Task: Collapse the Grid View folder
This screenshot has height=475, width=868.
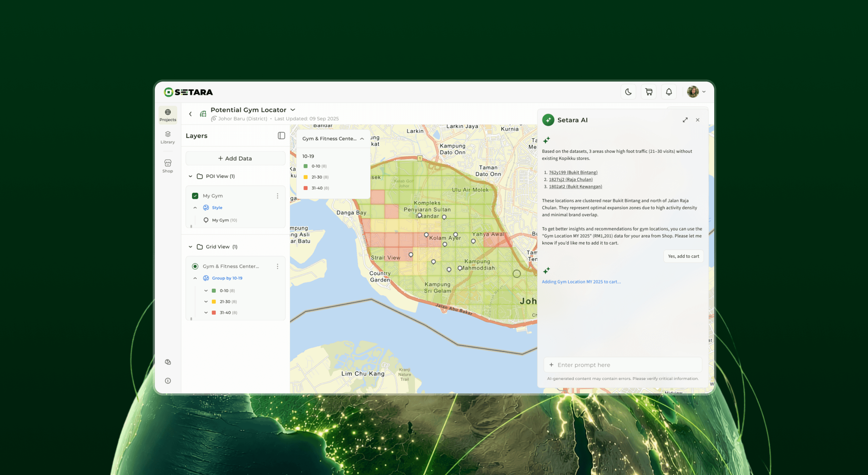Action: [x=190, y=247]
